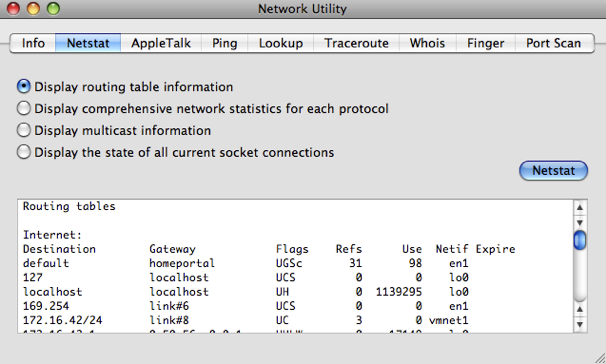Click the 'Flags' column header text
606x364 pixels.
tap(292, 249)
